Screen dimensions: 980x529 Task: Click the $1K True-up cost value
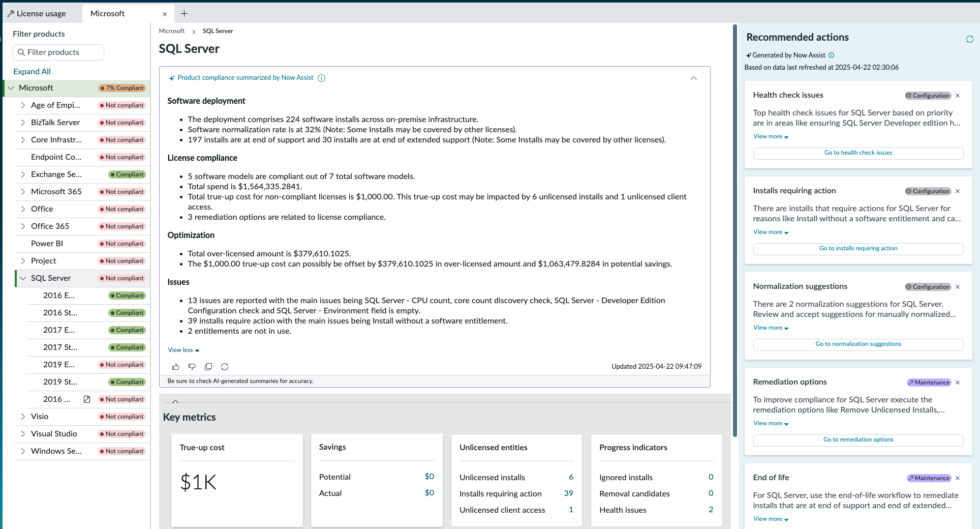(198, 482)
